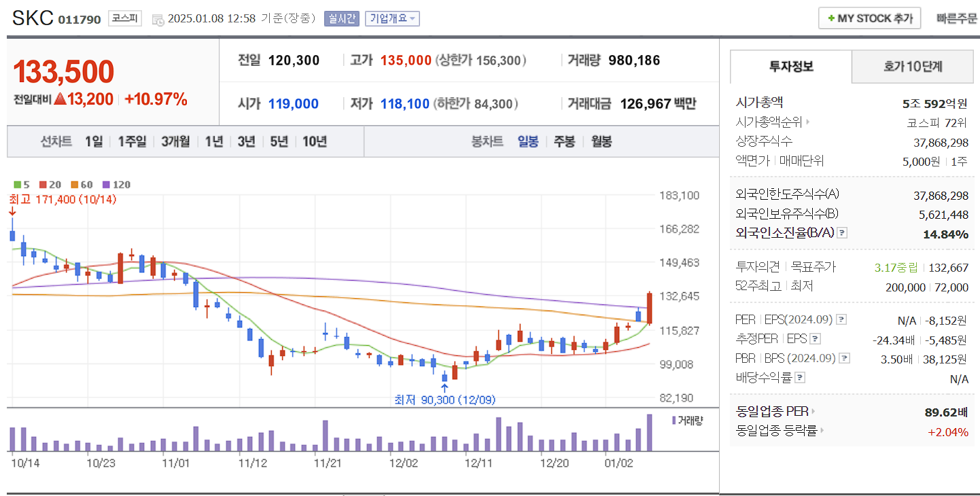Open the 배당수익률 help icon
980x496 pixels.
click(x=799, y=377)
